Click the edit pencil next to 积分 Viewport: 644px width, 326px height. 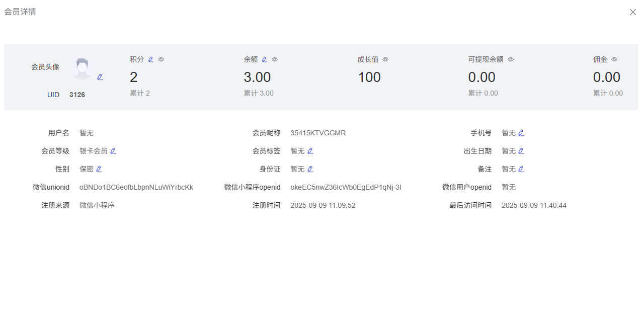coord(151,59)
